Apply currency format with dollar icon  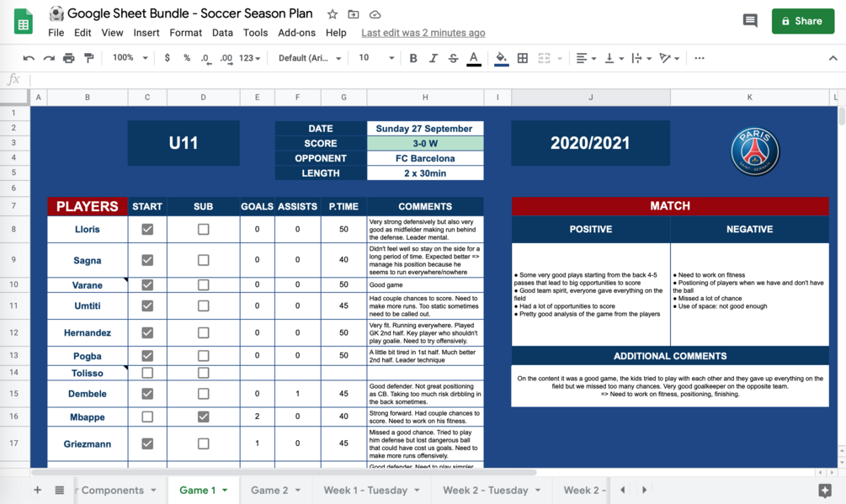coord(168,58)
